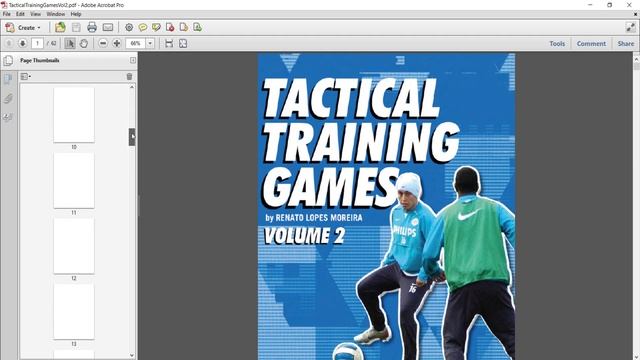Open the Edit menu
This screenshot has width=640, height=360.
click(x=20, y=14)
